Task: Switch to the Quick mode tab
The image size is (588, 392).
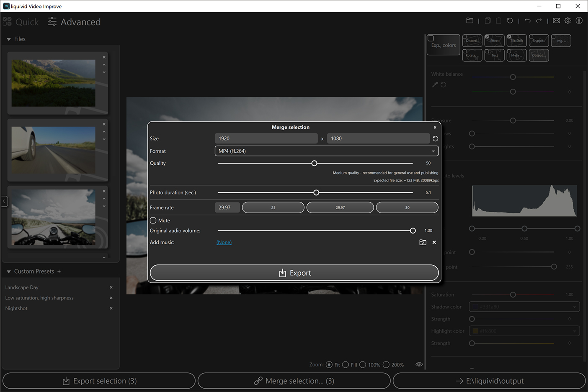Action: pyautogui.click(x=21, y=21)
